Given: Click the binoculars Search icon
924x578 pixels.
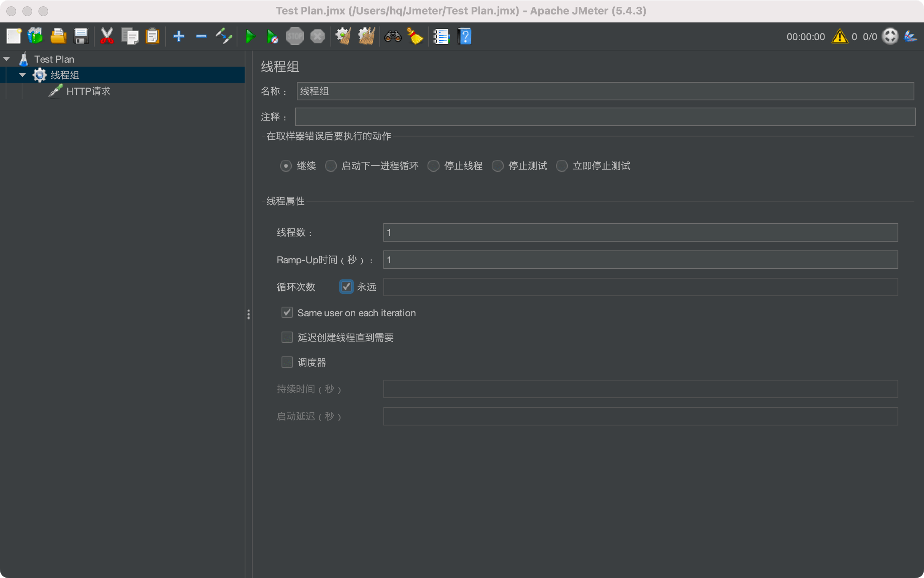Looking at the screenshot, I should pyautogui.click(x=393, y=37).
